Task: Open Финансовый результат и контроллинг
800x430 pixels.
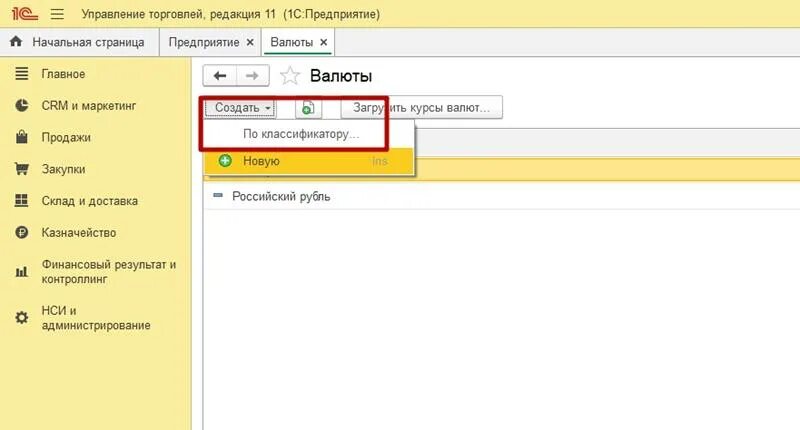Action: coord(109,272)
